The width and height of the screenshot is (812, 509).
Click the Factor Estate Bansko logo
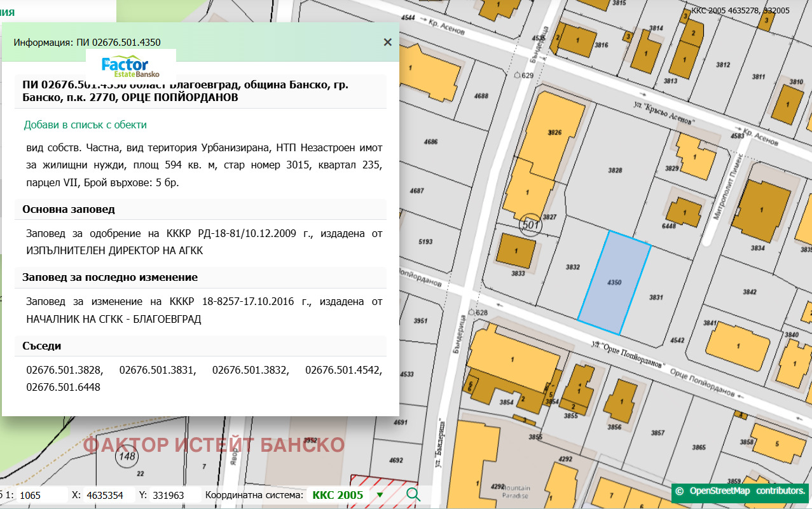(x=130, y=67)
